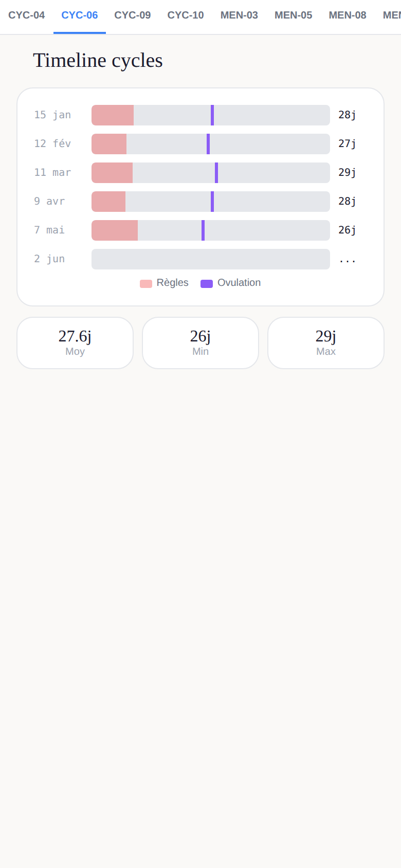Go to the CYC-10 tab
This screenshot has width=401, height=868.
[186, 15]
